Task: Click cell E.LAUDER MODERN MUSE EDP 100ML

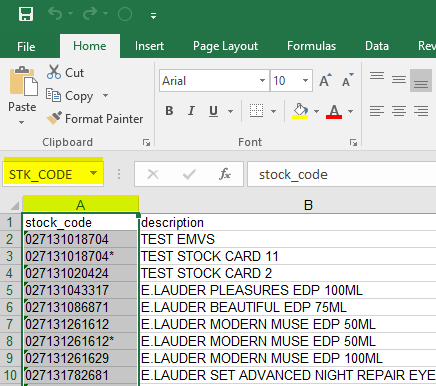Action: coord(288,358)
